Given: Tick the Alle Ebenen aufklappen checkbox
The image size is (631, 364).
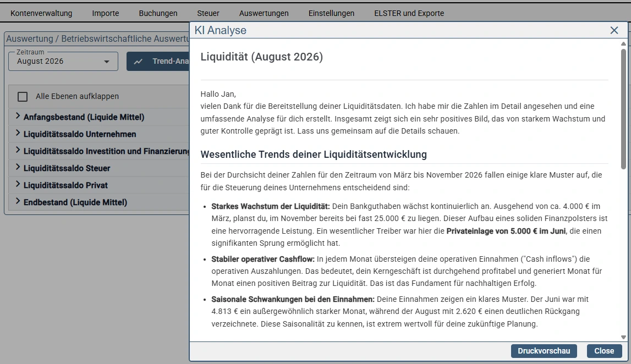Looking at the screenshot, I should 23,97.
